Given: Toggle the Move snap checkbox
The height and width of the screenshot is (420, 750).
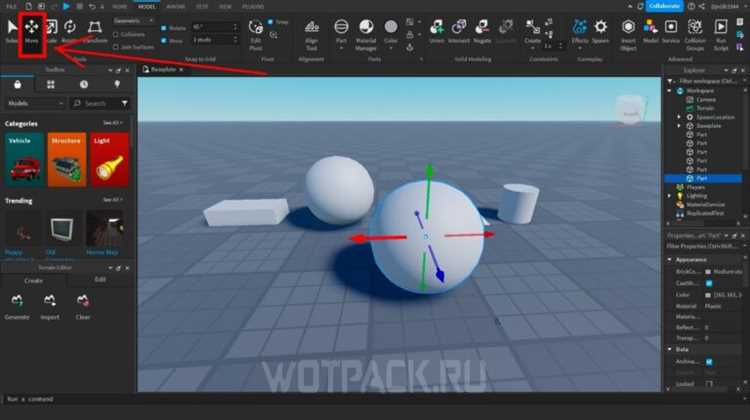Looking at the screenshot, I should [164, 41].
